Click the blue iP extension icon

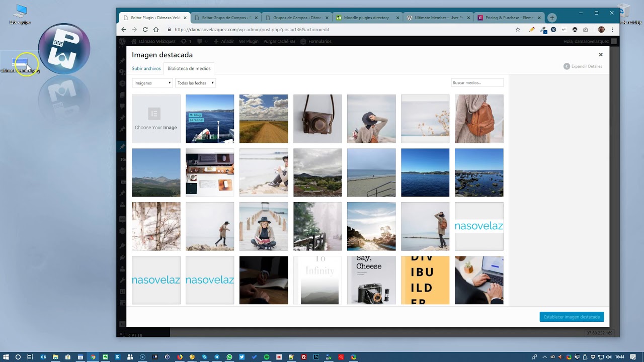pos(553,30)
